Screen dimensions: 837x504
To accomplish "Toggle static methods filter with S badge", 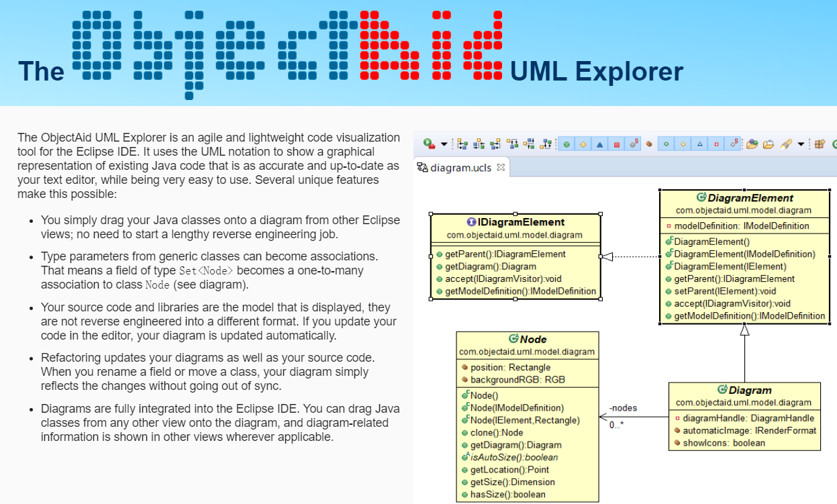I will [634, 144].
